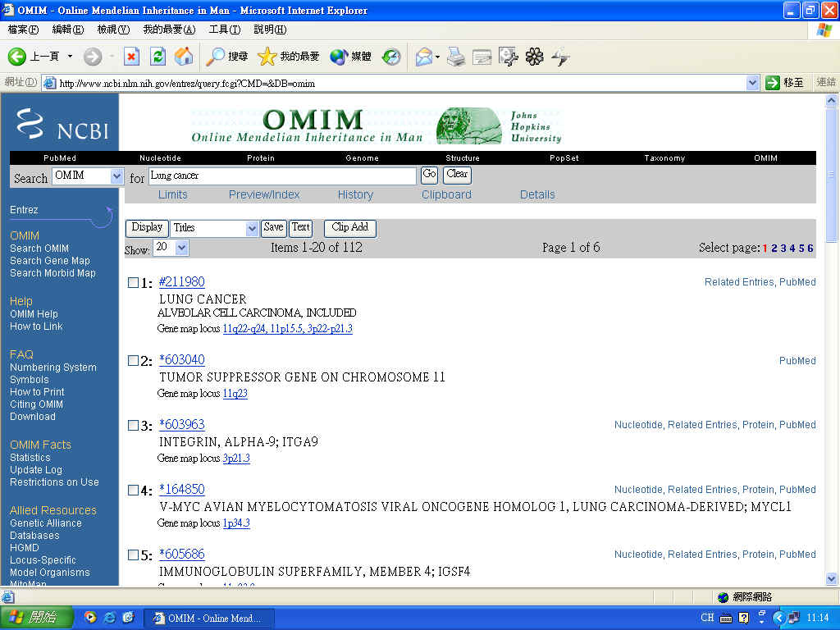
Task: Refresh the page with green arrows icon
Action: coord(157,57)
